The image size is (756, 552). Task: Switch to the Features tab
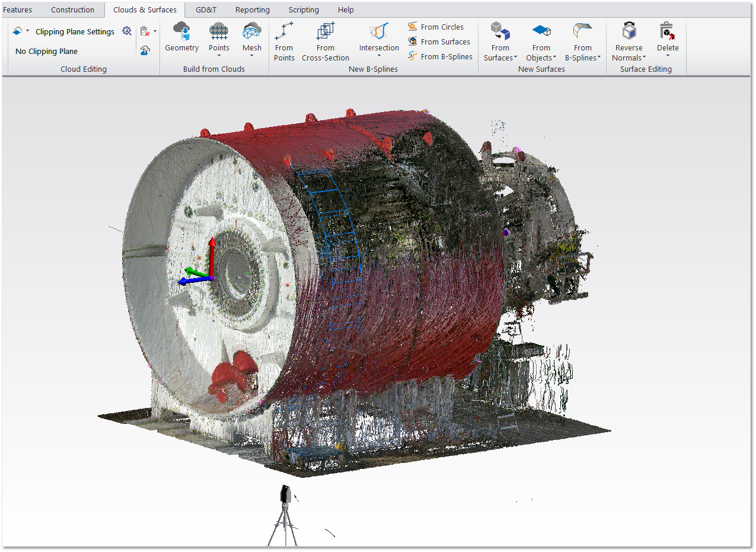point(18,9)
